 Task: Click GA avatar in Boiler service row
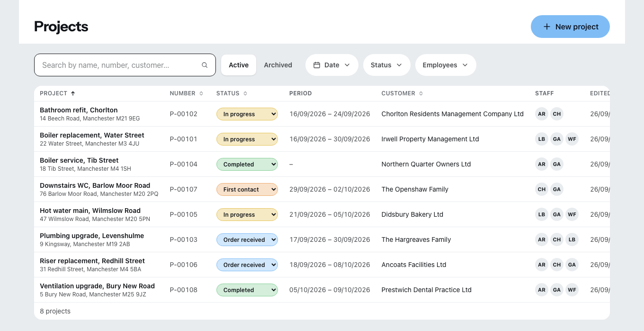click(557, 164)
